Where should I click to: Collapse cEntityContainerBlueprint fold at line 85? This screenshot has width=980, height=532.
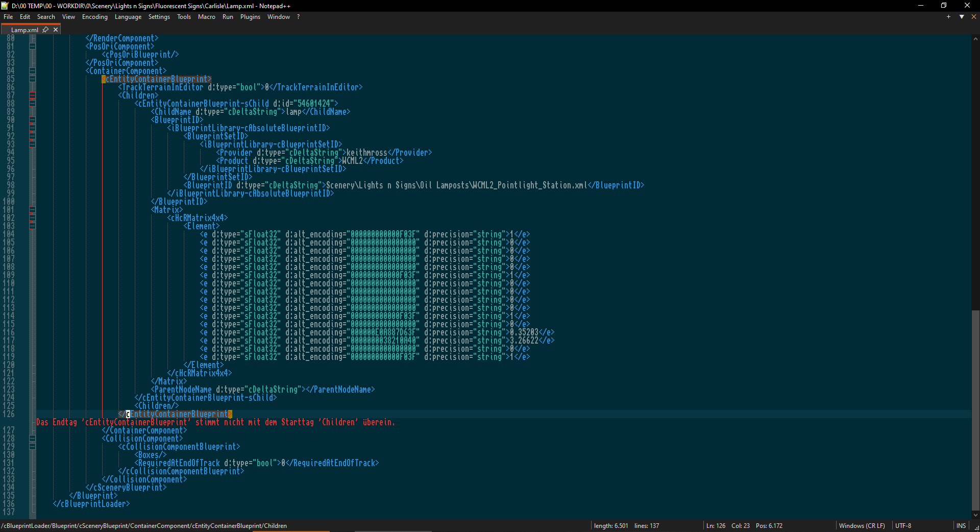tap(33, 79)
